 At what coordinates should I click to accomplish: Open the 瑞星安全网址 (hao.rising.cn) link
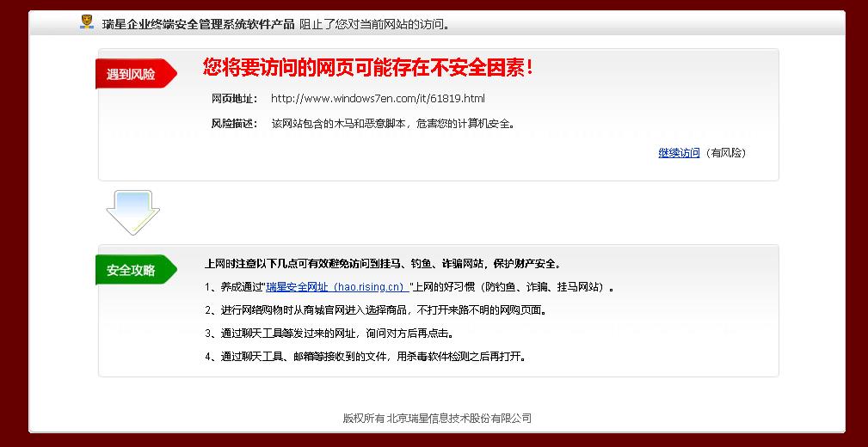(338, 287)
